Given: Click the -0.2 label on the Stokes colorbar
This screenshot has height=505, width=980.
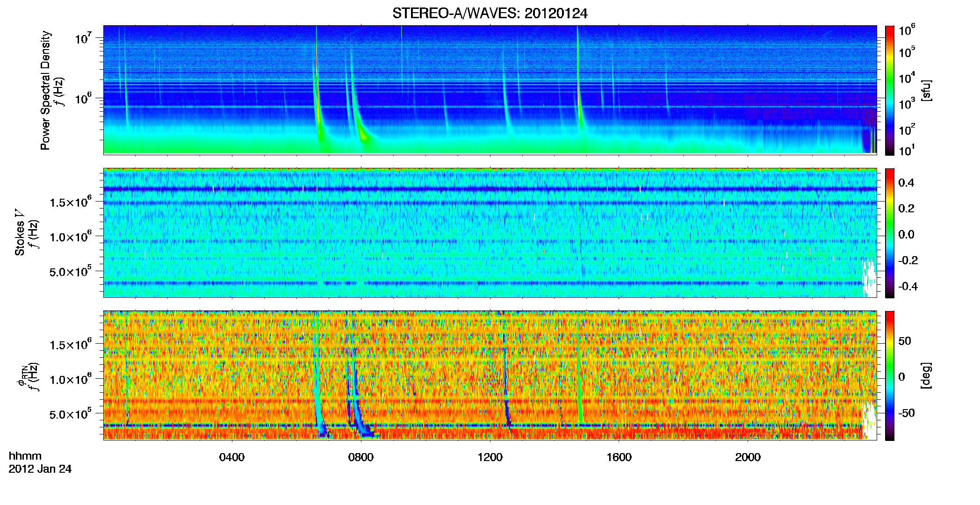Looking at the screenshot, I should (908, 260).
